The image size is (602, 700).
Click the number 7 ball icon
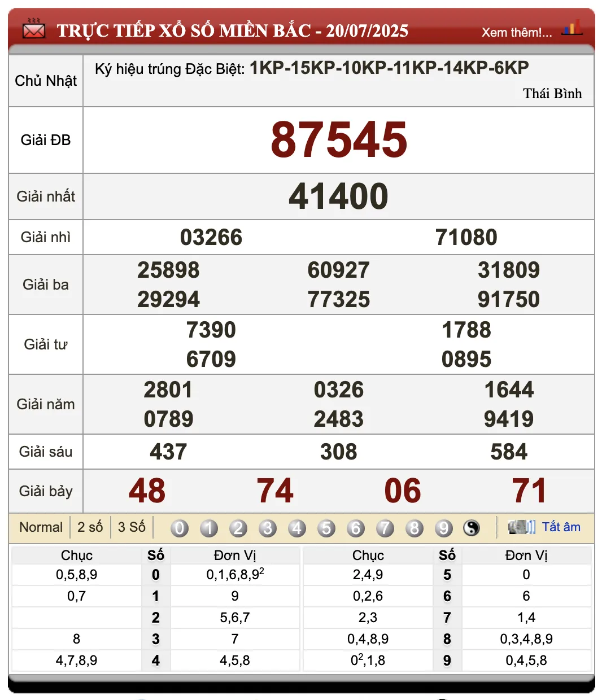point(385,528)
